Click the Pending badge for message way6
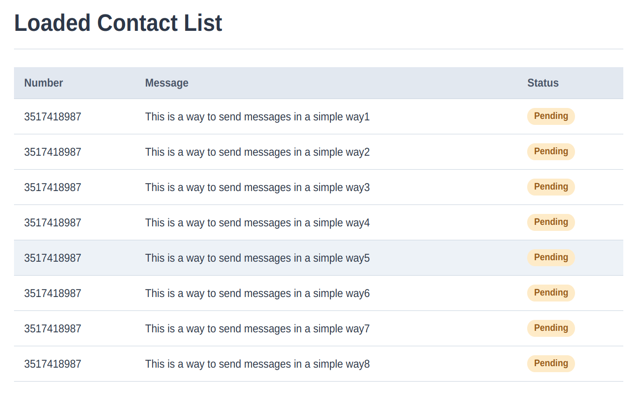The image size is (640, 400). coord(551,293)
